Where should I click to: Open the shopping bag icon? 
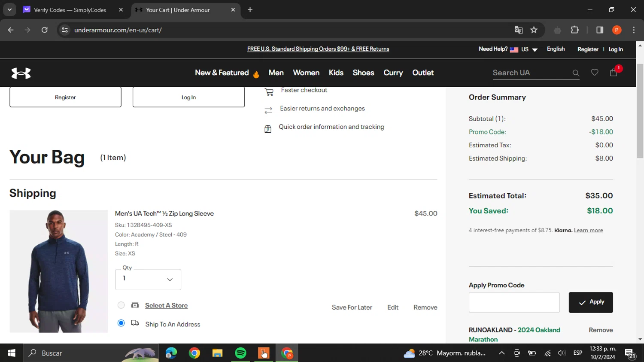click(x=614, y=73)
